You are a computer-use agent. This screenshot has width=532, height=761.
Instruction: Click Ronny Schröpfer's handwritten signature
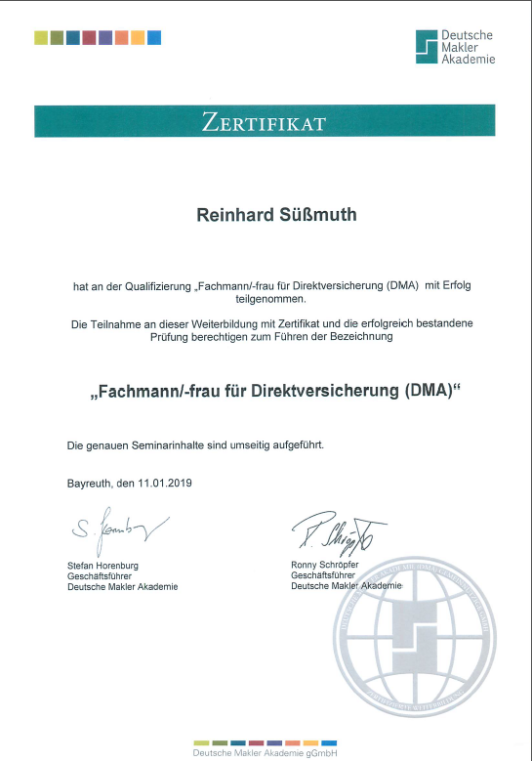[339, 532]
